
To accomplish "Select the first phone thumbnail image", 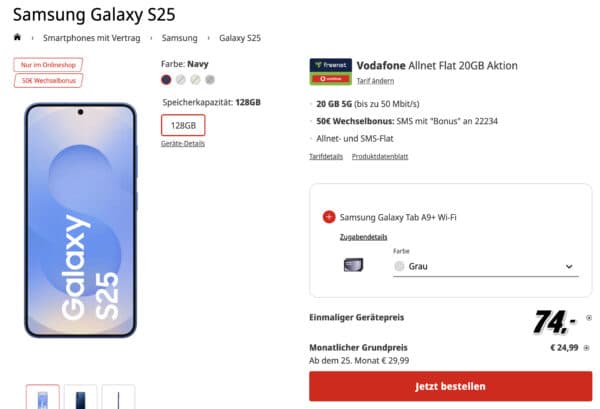I will [x=42, y=397].
